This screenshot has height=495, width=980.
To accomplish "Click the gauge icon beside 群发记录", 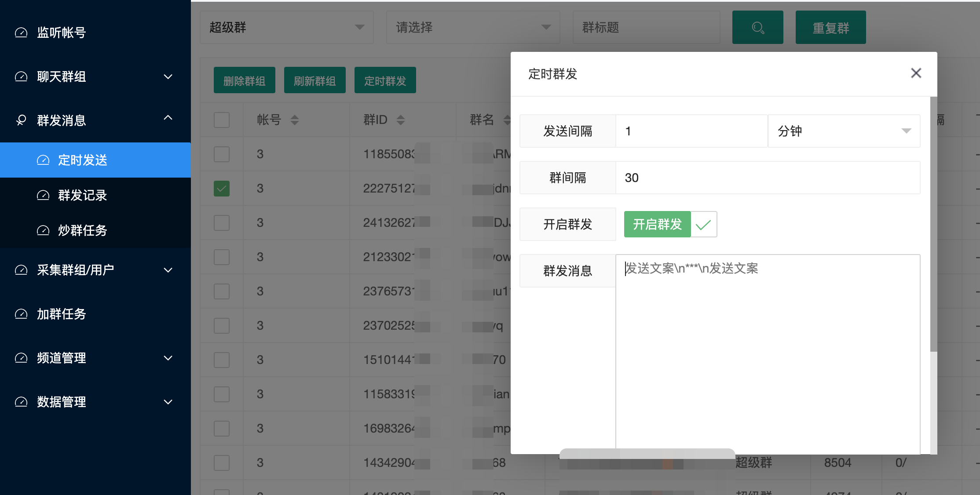I will coord(43,195).
